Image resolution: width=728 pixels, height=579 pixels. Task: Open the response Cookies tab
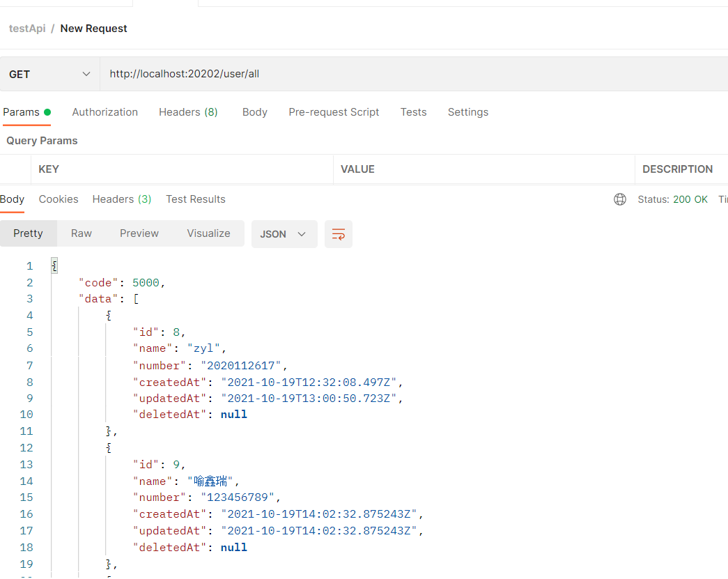[59, 199]
